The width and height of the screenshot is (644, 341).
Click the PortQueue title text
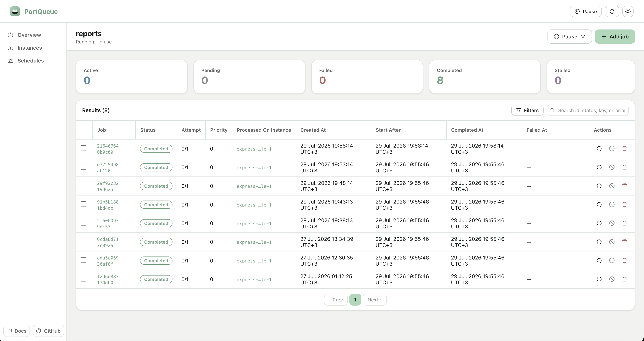click(x=41, y=12)
